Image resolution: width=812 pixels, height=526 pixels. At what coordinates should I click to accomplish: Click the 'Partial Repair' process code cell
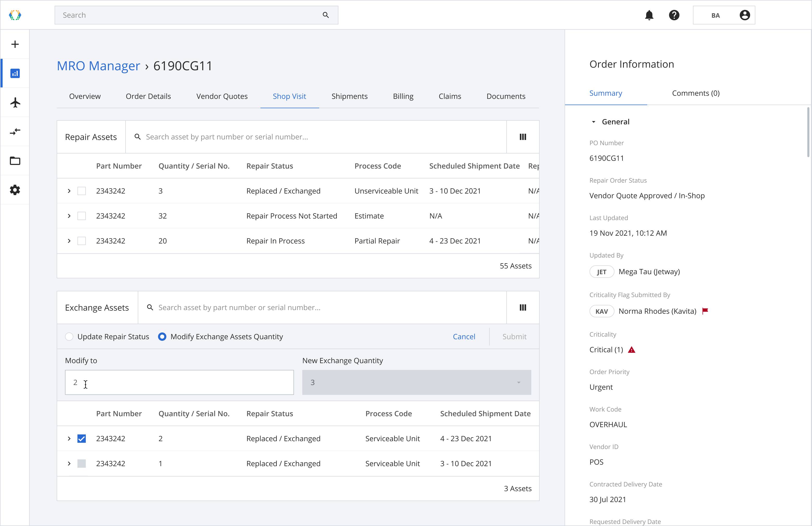point(377,241)
